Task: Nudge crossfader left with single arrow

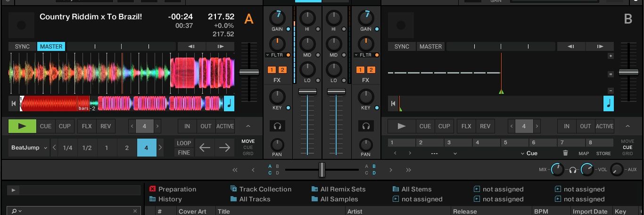Action: (253, 170)
